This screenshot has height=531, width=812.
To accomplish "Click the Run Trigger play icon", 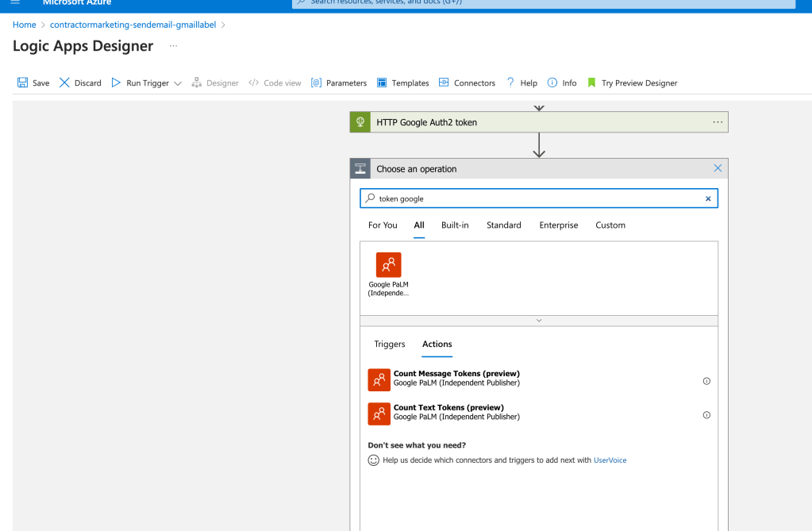I will pyautogui.click(x=116, y=83).
